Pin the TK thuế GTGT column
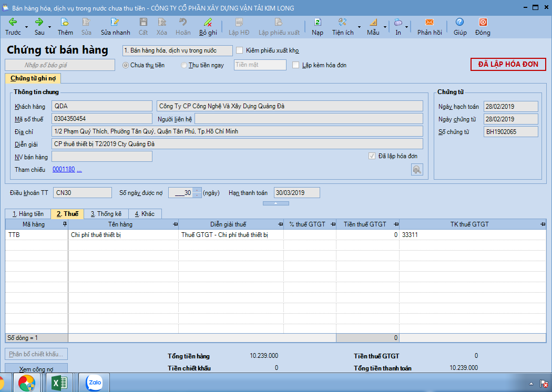The width and height of the screenshot is (552, 392). 543,224
